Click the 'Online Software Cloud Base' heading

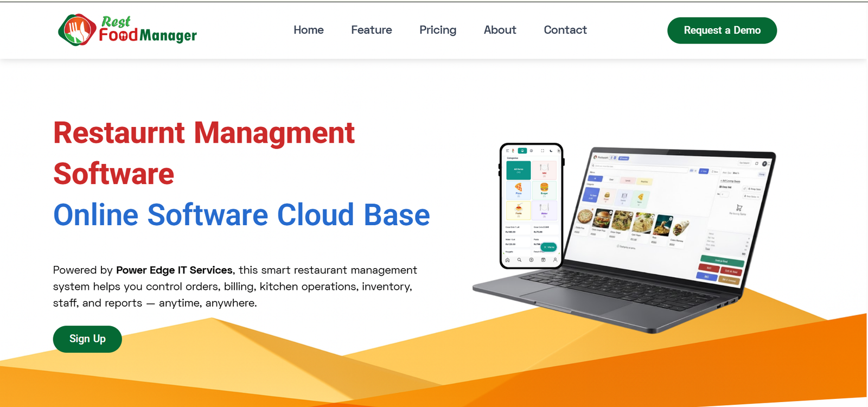[241, 214]
